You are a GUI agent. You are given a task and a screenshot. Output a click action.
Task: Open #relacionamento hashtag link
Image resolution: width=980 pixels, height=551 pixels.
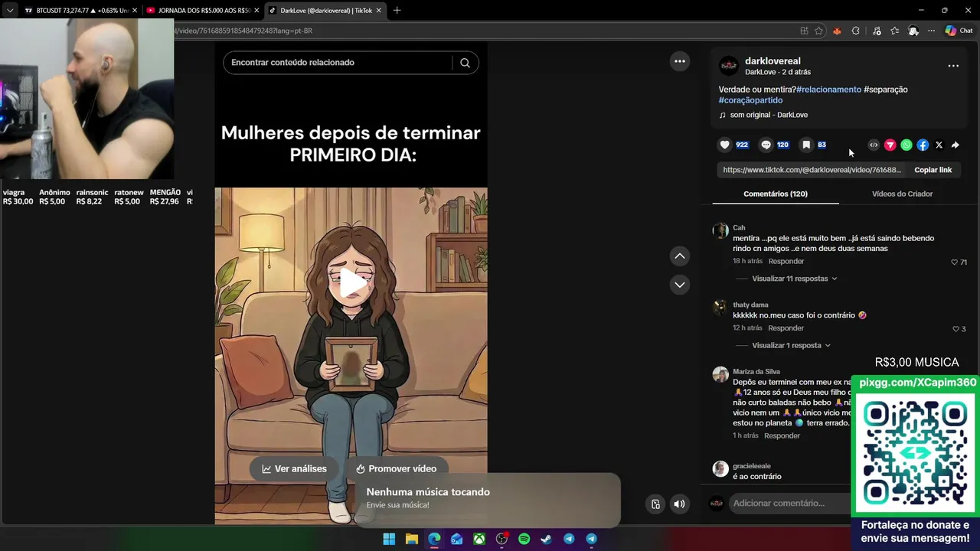(x=828, y=90)
